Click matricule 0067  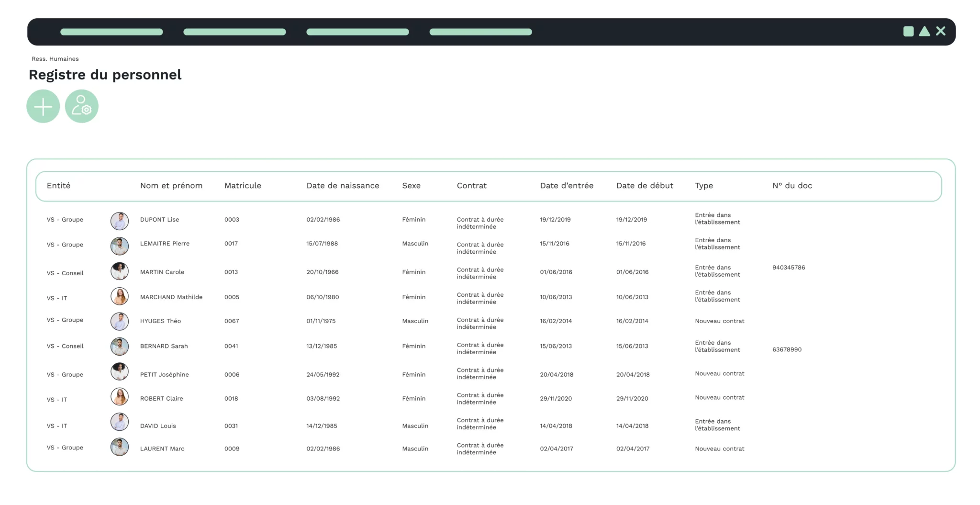(x=232, y=321)
